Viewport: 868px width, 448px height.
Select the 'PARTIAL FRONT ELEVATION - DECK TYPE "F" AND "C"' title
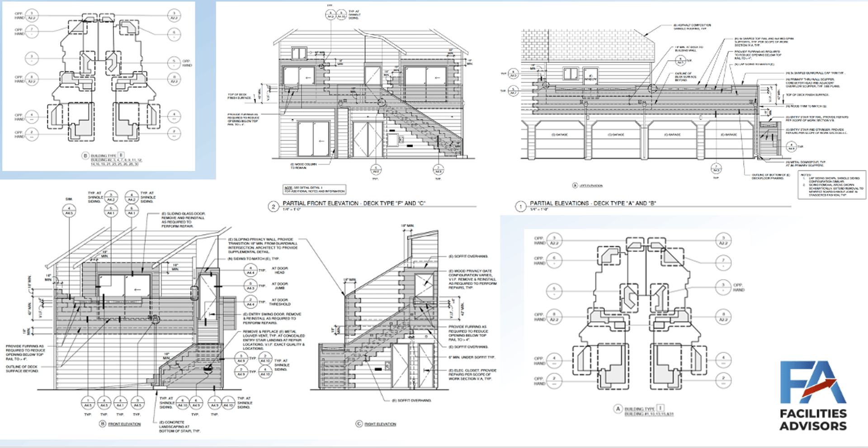[x=354, y=203]
